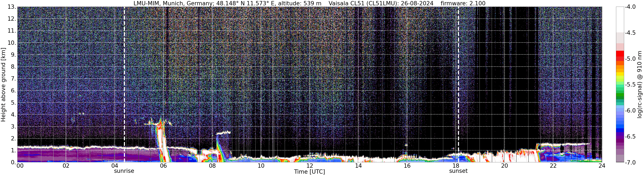Click the '18' time axis tick label
The height and width of the screenshot is (176, 644).
456,166
